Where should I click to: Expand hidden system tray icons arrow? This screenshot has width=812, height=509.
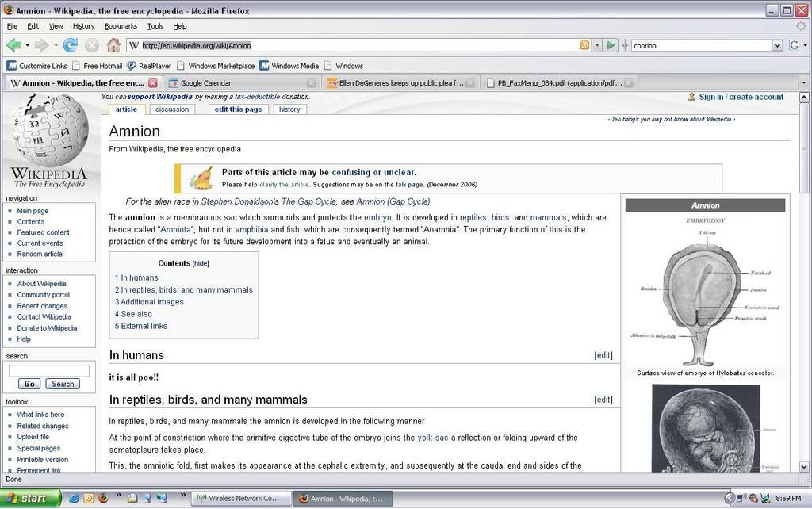tap(730, 498)
